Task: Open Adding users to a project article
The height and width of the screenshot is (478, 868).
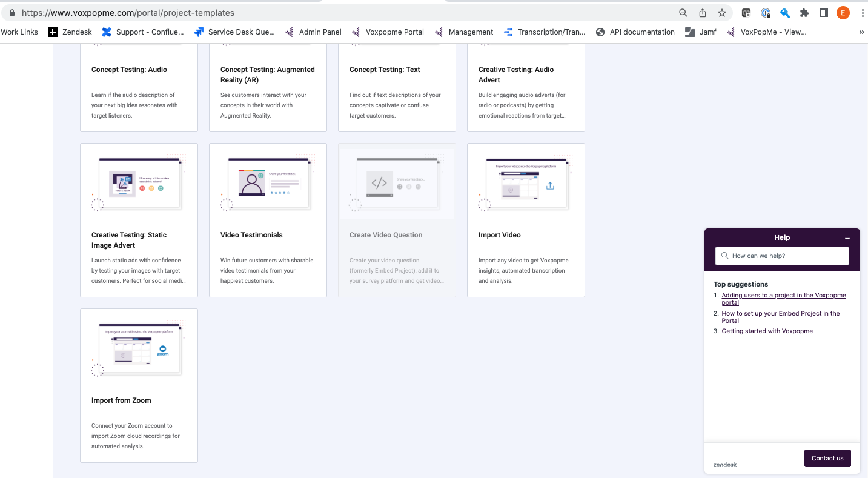Action: coord(784,299)
